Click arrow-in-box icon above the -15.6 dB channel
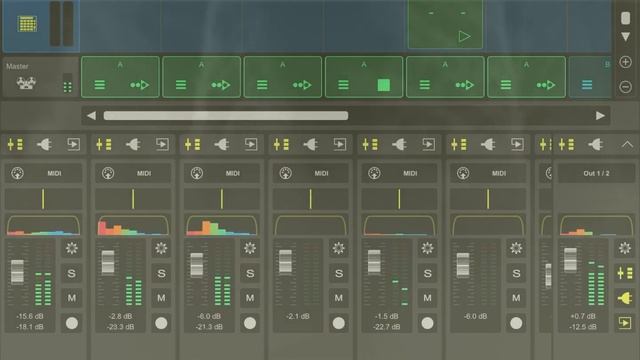This screenshot has height=360, width=640. tap(73, 144)
